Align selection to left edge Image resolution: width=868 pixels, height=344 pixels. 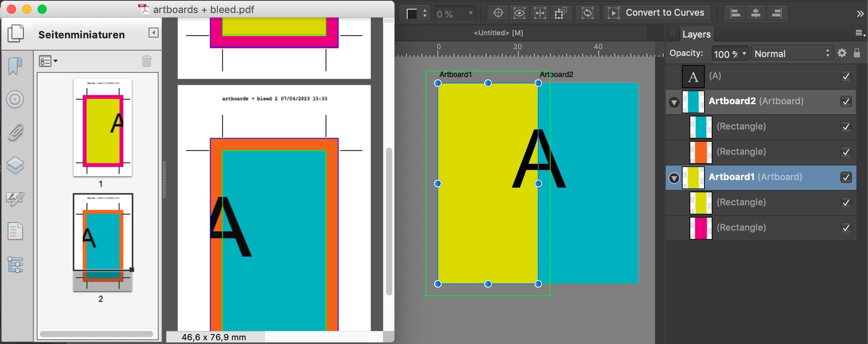coord(735,13)
